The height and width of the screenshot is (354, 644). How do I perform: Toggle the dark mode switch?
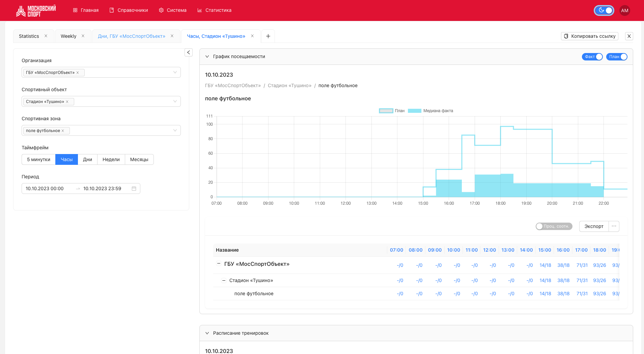(x=604, y=10)
